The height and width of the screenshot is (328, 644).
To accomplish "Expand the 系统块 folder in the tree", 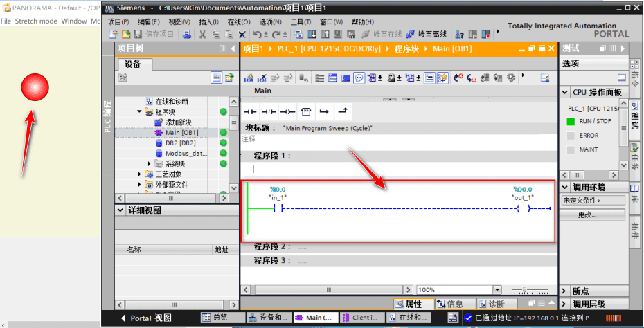I will tap(150, 164).
